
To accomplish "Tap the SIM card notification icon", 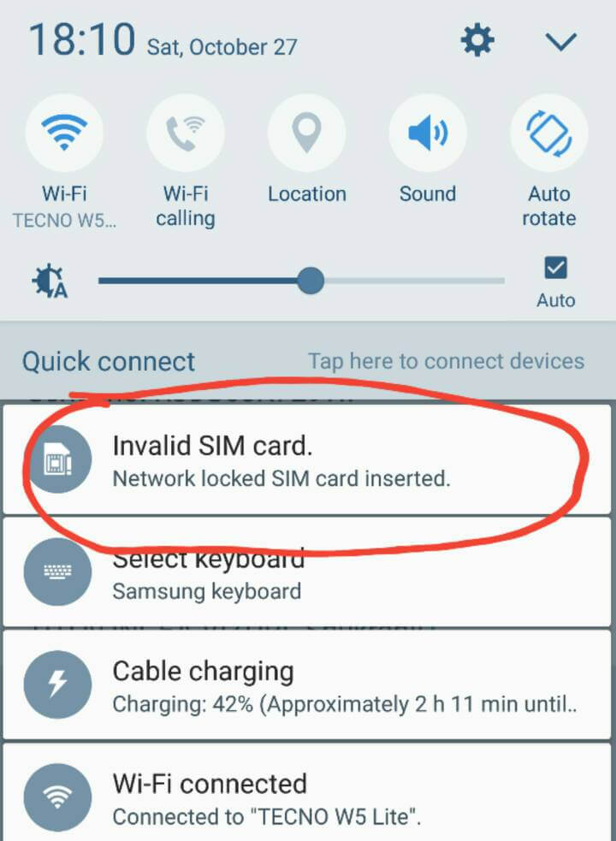I will click(58, 459).
